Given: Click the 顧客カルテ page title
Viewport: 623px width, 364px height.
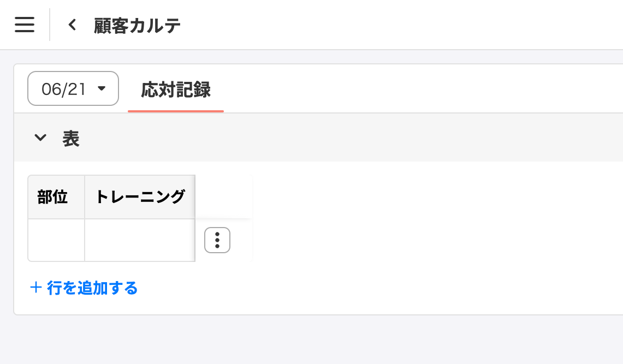Looking at the screenshot, I should click(137, 26).
